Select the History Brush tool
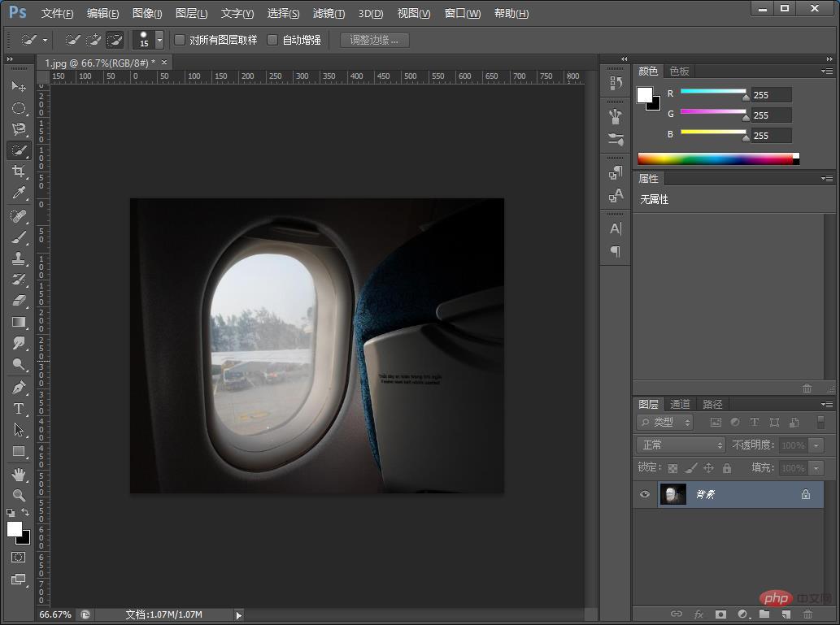 (x=19, y=280)
